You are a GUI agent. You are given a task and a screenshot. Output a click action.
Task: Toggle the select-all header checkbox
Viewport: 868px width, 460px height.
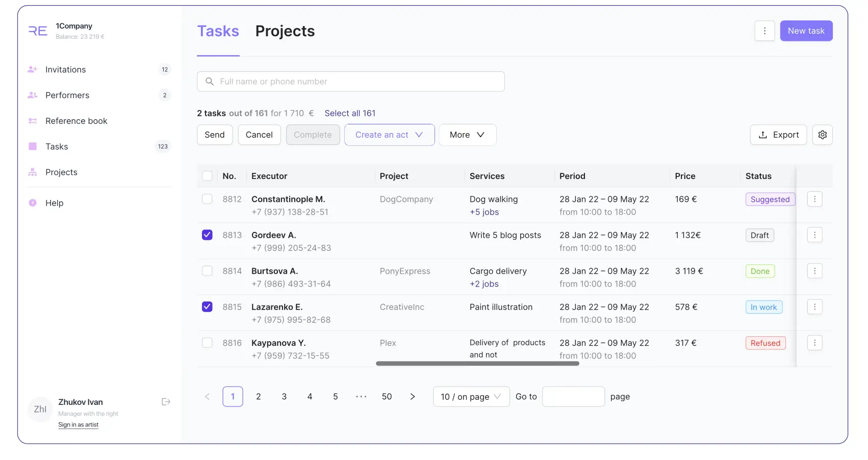click(x=207, y=176)
